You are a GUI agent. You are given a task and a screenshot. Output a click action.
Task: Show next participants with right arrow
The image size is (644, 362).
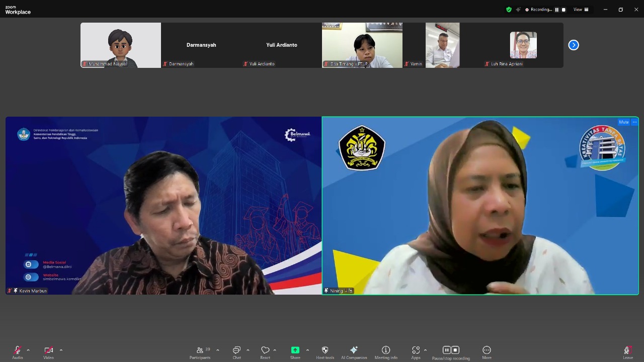[x=574, y=45]
